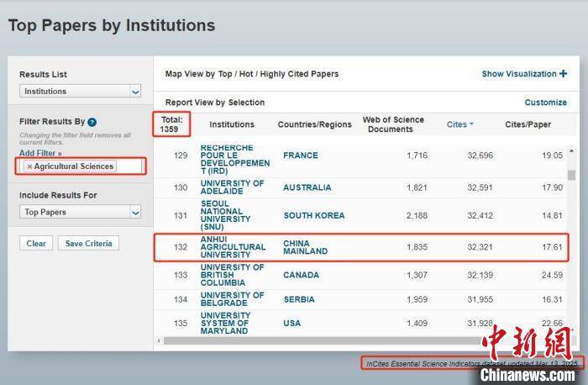Click the FRANCE country link
The height and width of the screenshot is (385, 588).
pyautogui.click(x=301, y=156)
